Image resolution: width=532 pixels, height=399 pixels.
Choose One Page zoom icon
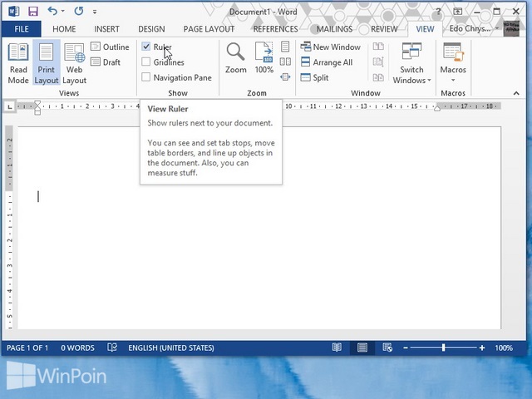tap(285, 47)
